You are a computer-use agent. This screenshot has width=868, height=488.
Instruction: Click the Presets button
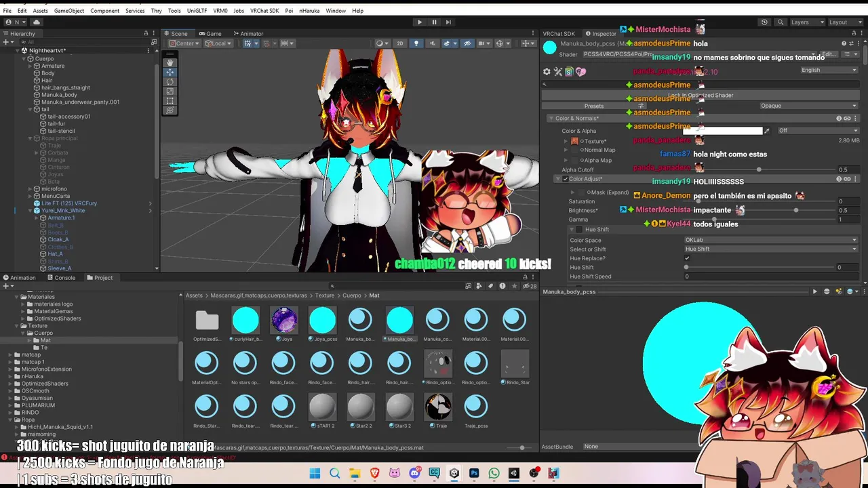coord(594,106)
